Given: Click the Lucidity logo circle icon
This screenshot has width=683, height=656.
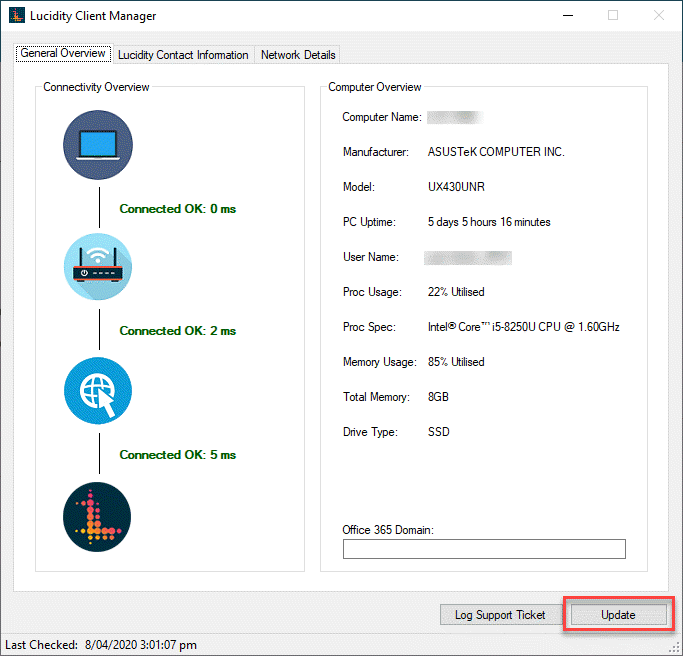Looking at the screenshot, I should pos(97,517).
